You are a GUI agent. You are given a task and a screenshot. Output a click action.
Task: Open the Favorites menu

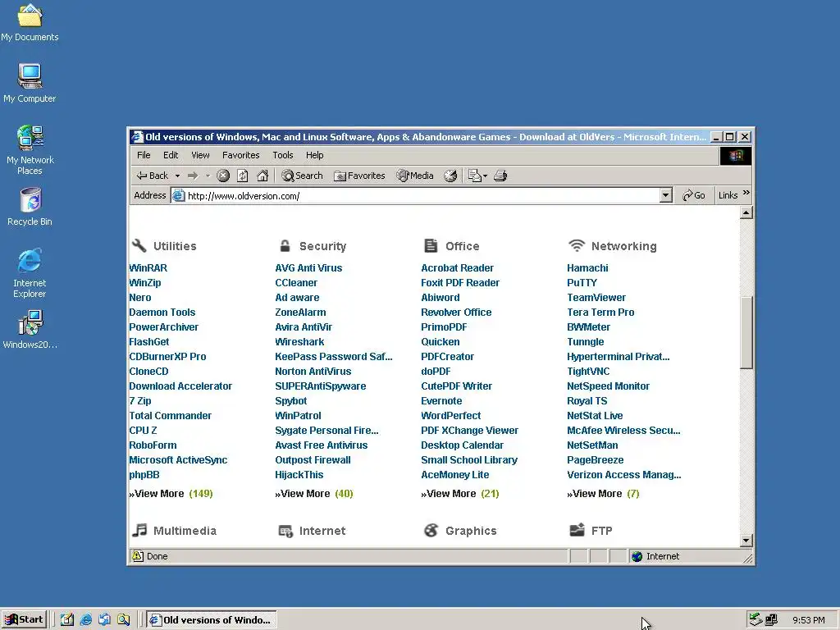[x=240, y=155]
